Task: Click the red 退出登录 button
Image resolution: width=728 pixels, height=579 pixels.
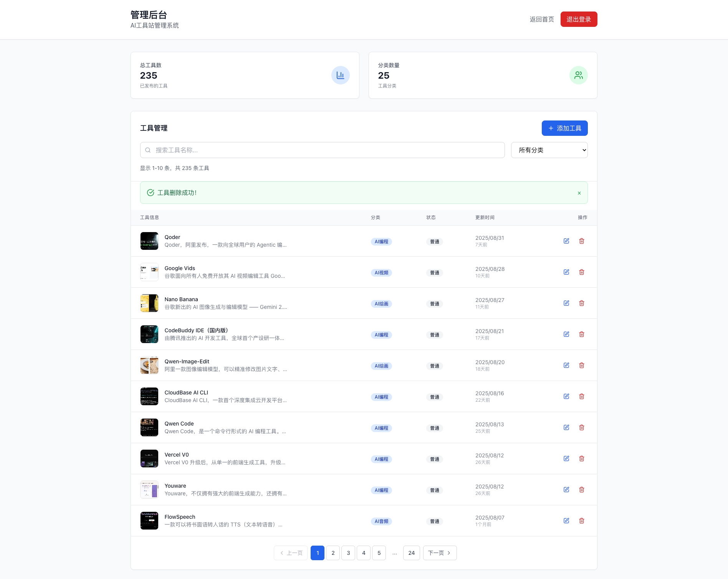Action: pos(579,19)
